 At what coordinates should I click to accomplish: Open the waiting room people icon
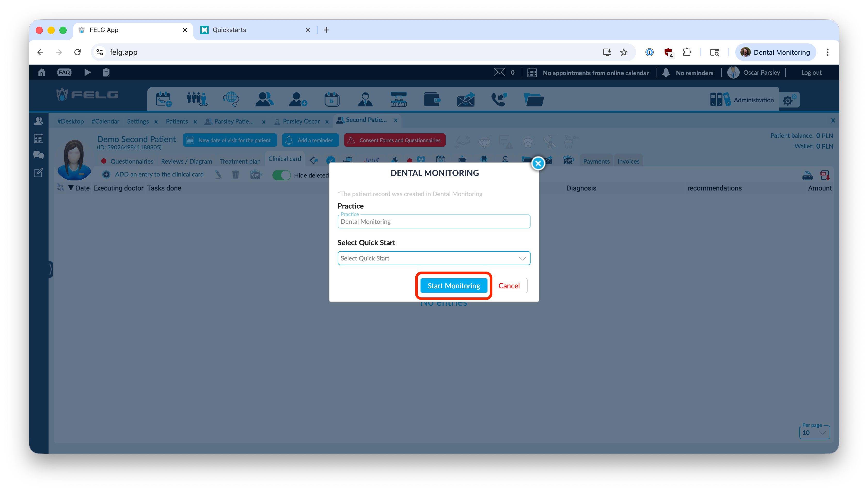197,99
